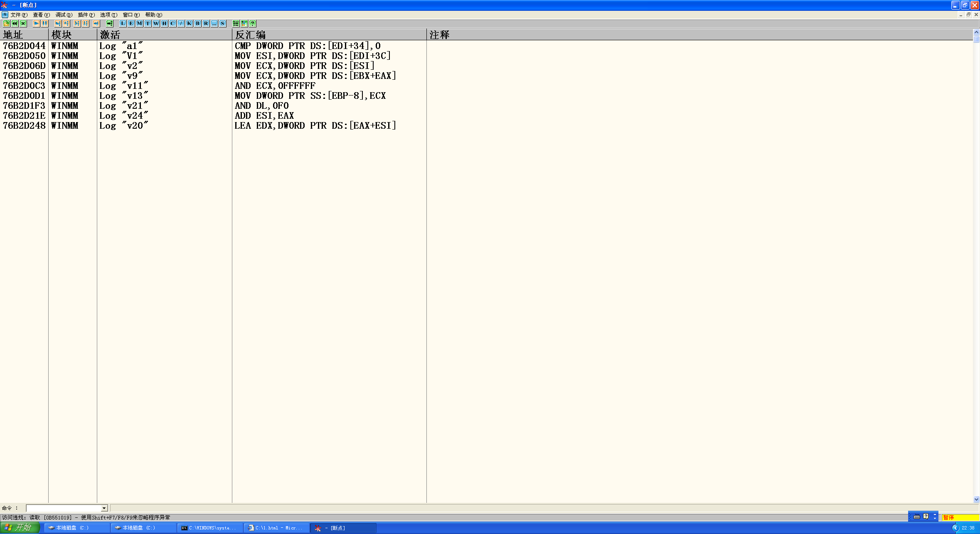Click the 反汇编 column header

(x=328, y=34)
